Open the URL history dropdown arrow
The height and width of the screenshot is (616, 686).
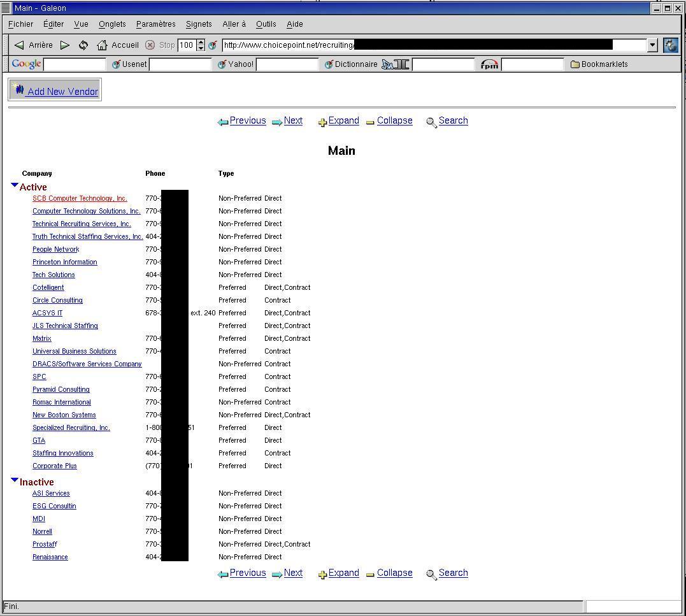click(652, 45)
